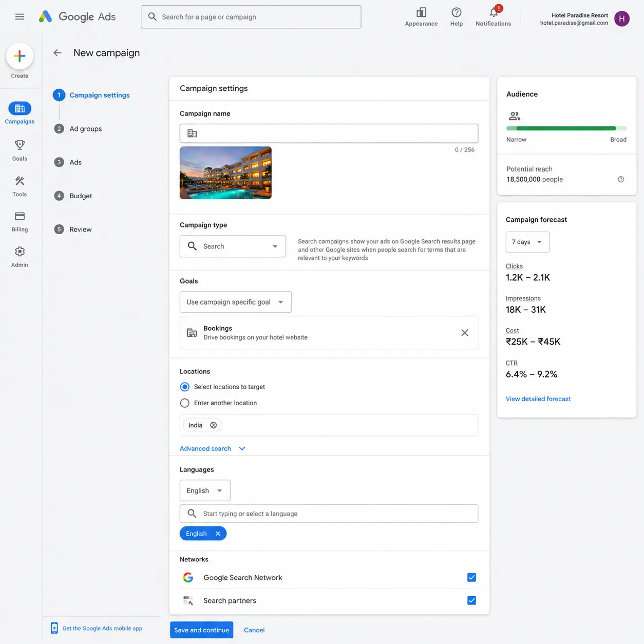Open Notifications bell icon
The height and width of the screenshot is (644, 644).
tap(494, 12)
